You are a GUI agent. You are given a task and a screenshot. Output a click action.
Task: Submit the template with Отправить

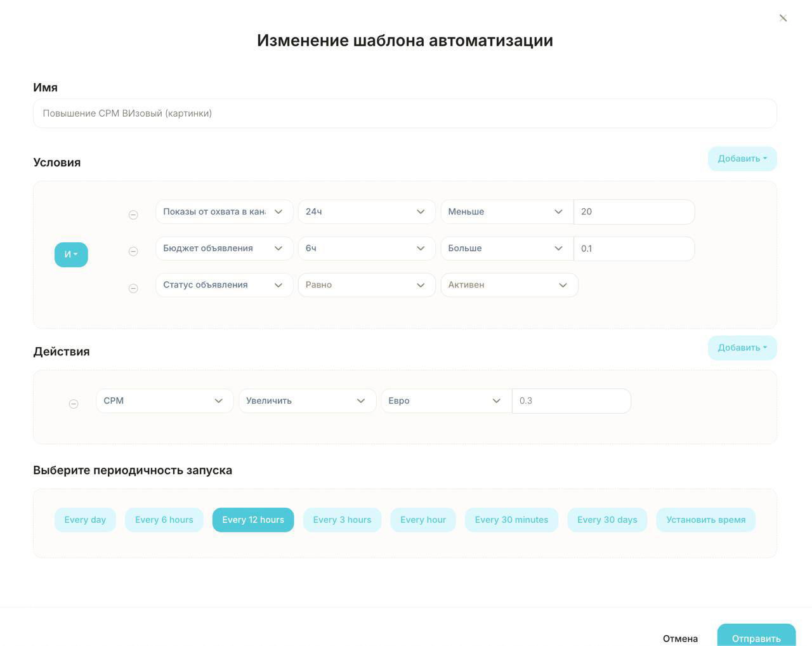[756, 638]
